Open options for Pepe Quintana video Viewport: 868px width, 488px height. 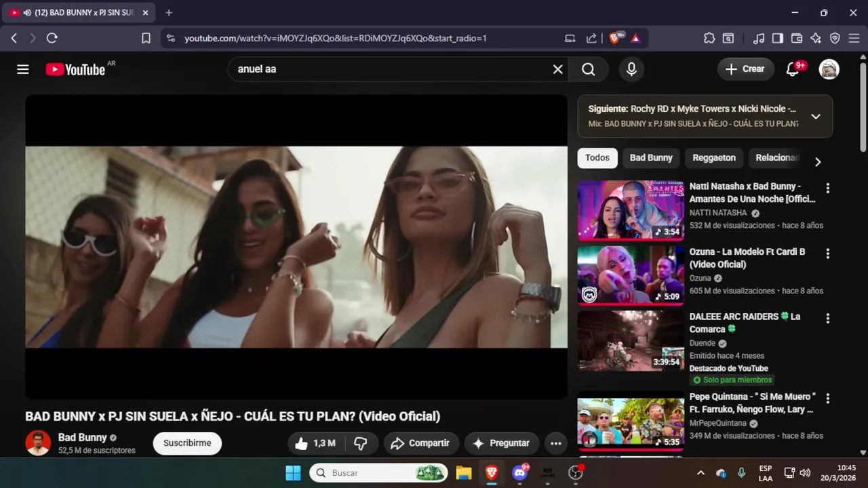[827, 399]
